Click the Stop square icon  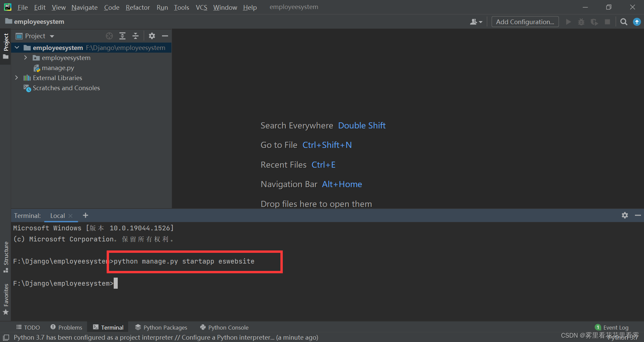point(607,22)
